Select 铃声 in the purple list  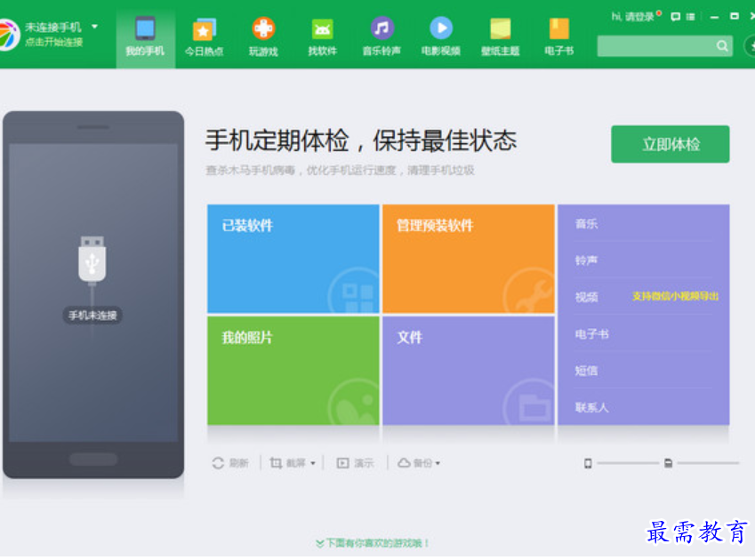586,260
